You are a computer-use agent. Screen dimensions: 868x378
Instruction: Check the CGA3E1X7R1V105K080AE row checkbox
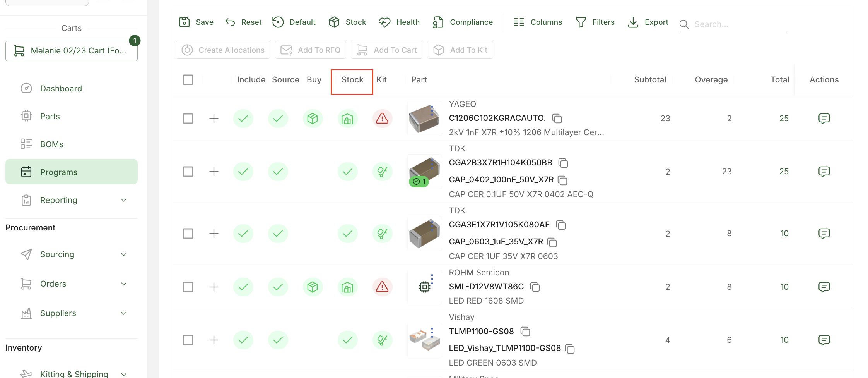[x=188, y=234]
